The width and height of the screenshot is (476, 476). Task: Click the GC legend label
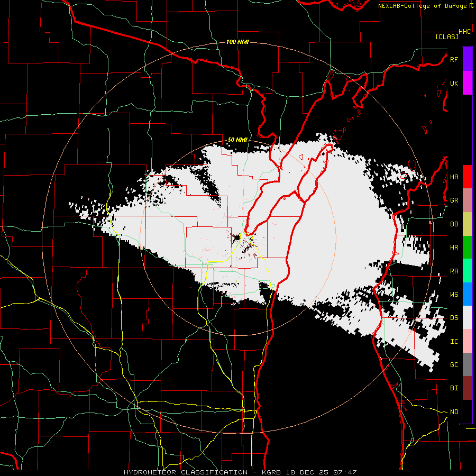pos(454,364)
